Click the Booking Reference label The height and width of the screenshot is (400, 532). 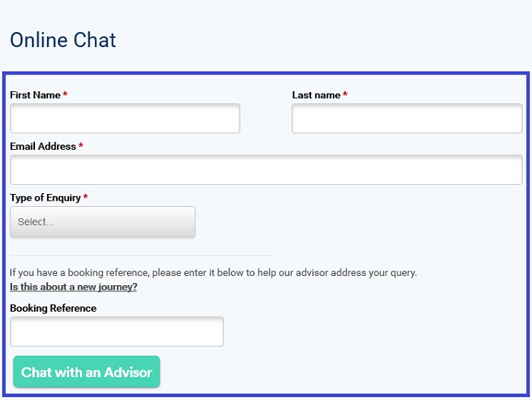53,308
